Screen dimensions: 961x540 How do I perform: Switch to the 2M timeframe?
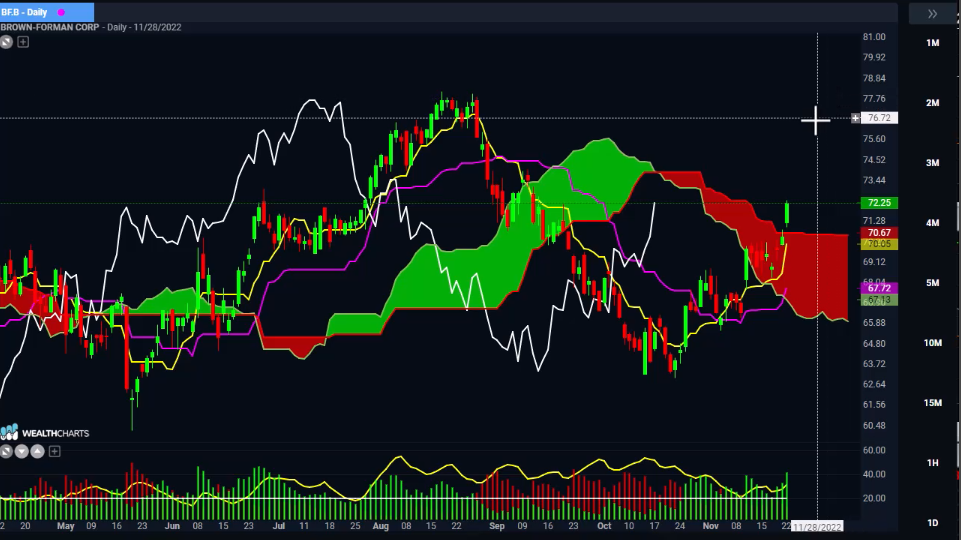pyautogui.click(x=932, y=103)
